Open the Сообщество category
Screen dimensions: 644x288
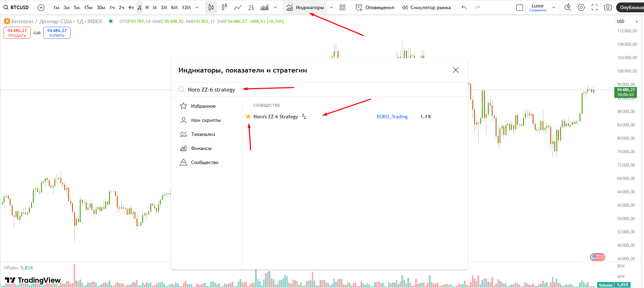coord(207,162)
